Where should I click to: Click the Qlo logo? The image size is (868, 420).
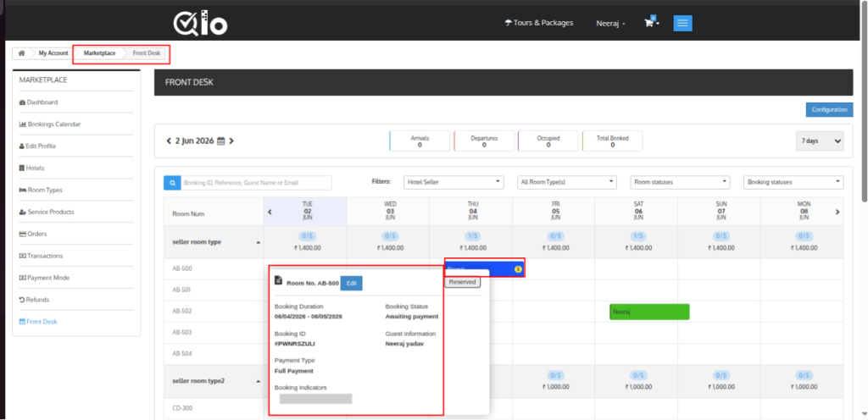coord(200,23)
